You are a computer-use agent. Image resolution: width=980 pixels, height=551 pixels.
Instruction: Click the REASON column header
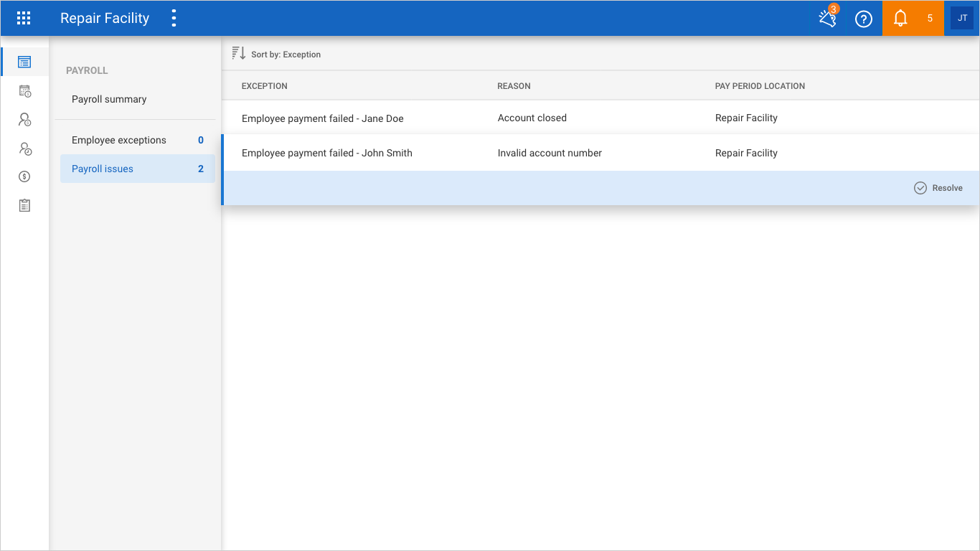coord(514,86)
